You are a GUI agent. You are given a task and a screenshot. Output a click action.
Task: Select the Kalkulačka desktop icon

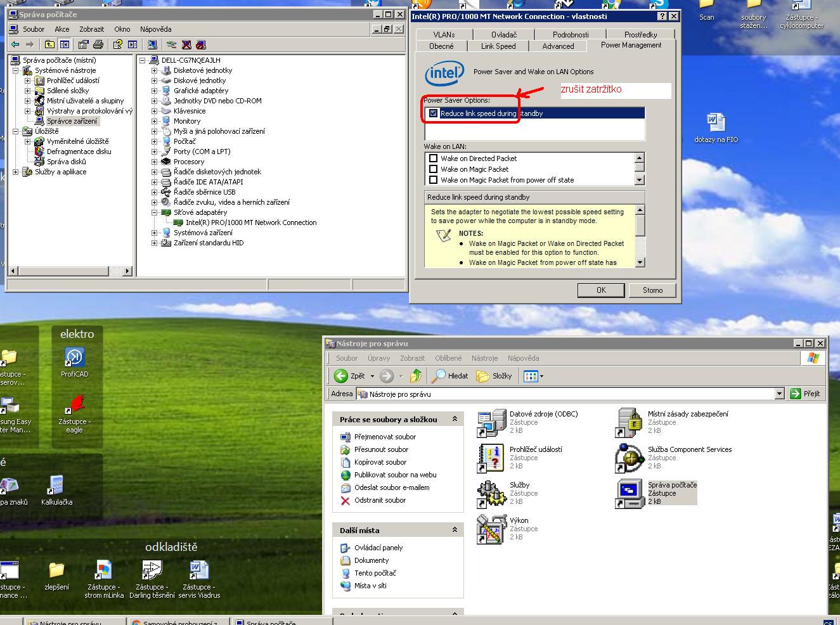[56, 485]
